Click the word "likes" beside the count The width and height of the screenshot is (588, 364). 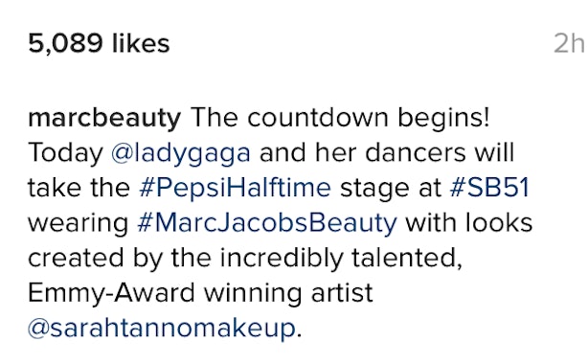coord(141,43)
